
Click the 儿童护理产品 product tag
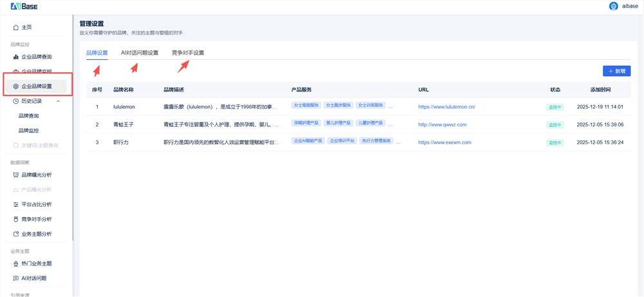[370, 123]
